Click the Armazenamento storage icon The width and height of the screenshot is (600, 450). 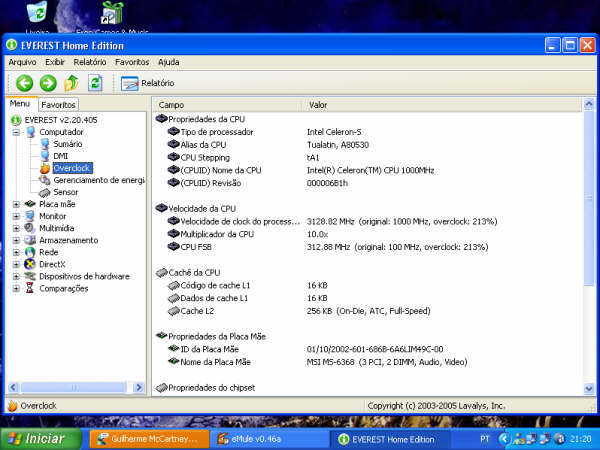tap(30, 240)
